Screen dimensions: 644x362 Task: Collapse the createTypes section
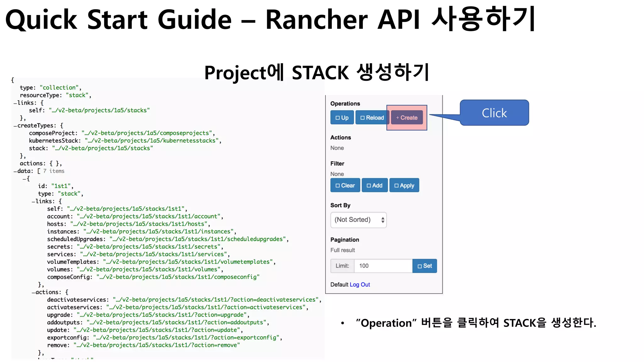(x=15, y=126)
